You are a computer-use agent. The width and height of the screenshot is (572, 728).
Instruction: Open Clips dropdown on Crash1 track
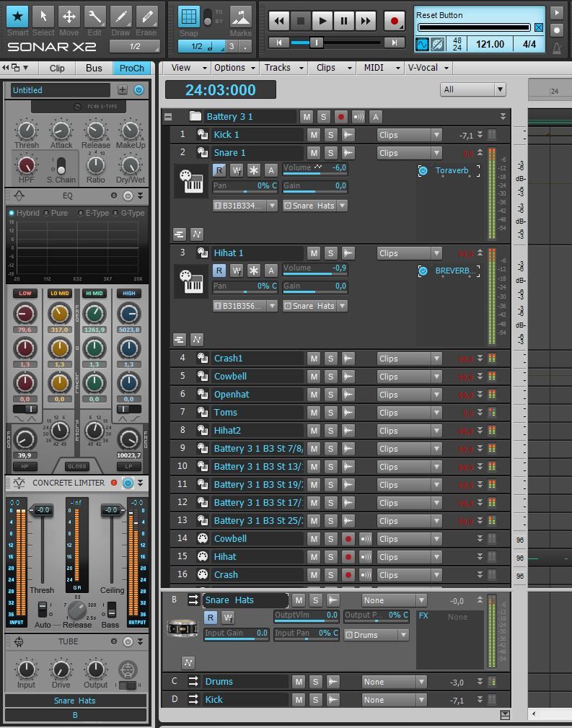click(x=409, y=359)
